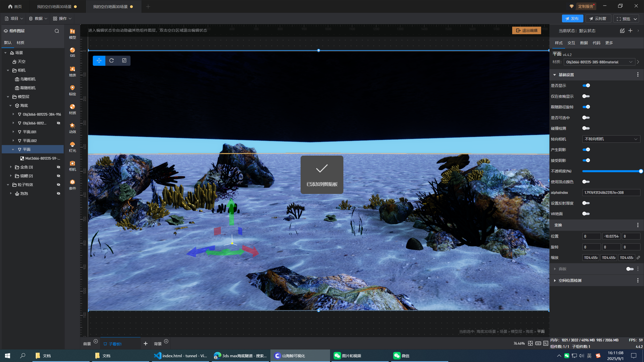This screenshot has height=362, width=644.
Task: Select the scale gizmo tool
Action: pyautogui.click(x=124, y=61)
